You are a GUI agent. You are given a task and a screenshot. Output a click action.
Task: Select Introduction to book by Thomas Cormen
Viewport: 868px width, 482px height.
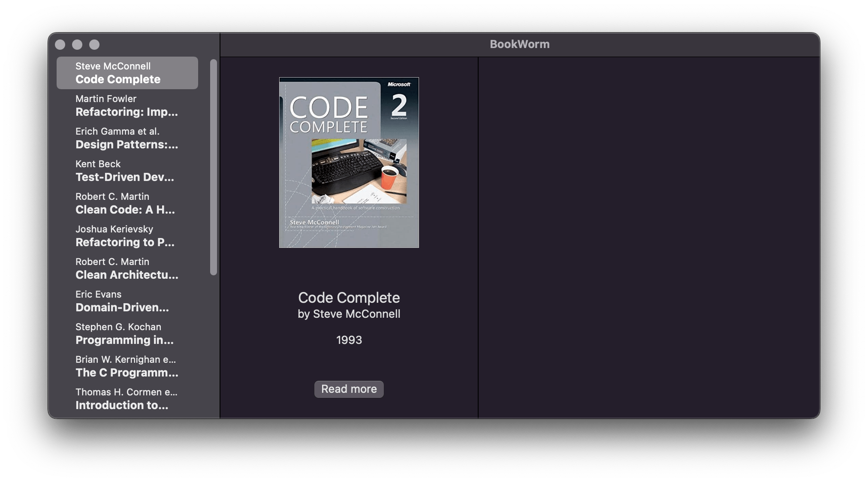coord(127,399)
